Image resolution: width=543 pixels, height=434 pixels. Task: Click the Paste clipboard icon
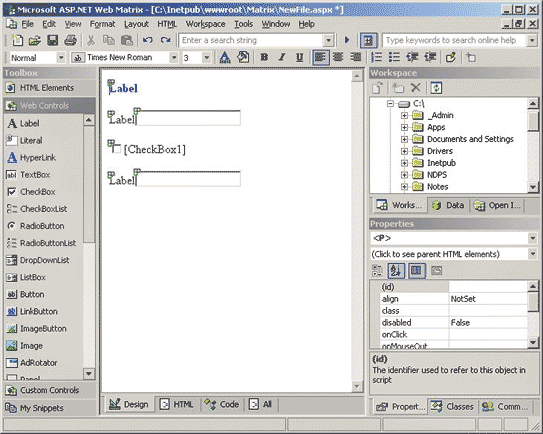click(x=127, y=41)
